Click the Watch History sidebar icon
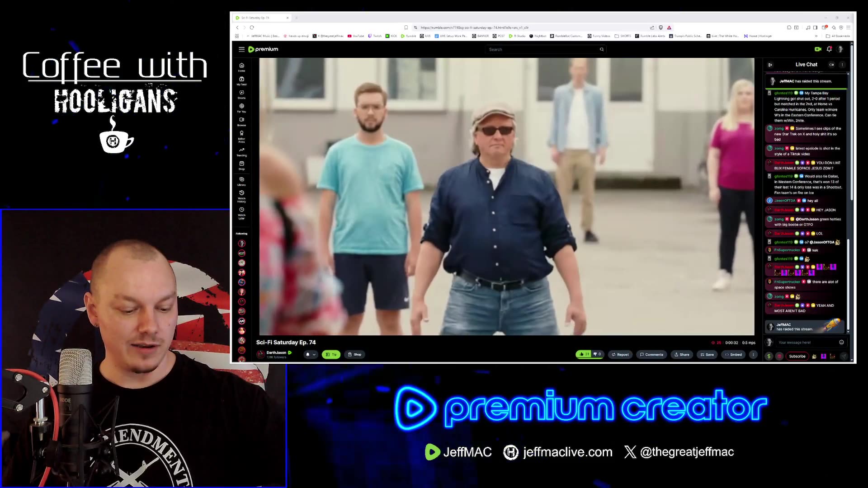Image resolution: width=868 pixels, height=488 pixels. coord(241,196)
